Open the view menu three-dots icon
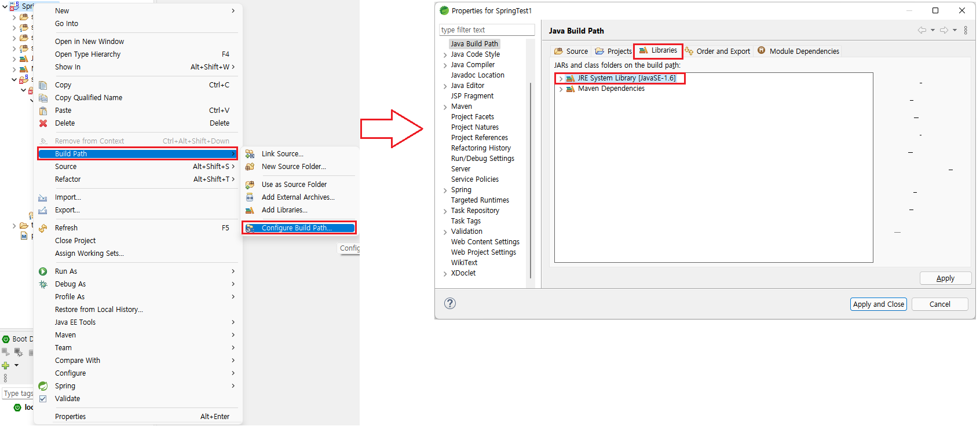Viewport: 980px width, 437px height. click(x=966, y=30)
